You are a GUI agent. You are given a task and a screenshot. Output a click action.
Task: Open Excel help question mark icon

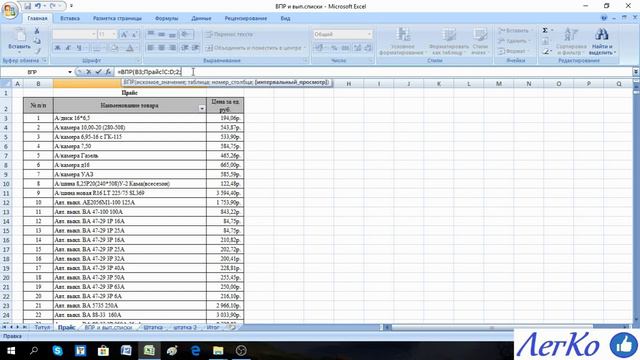pyautogui.click(x=604, y=18)
